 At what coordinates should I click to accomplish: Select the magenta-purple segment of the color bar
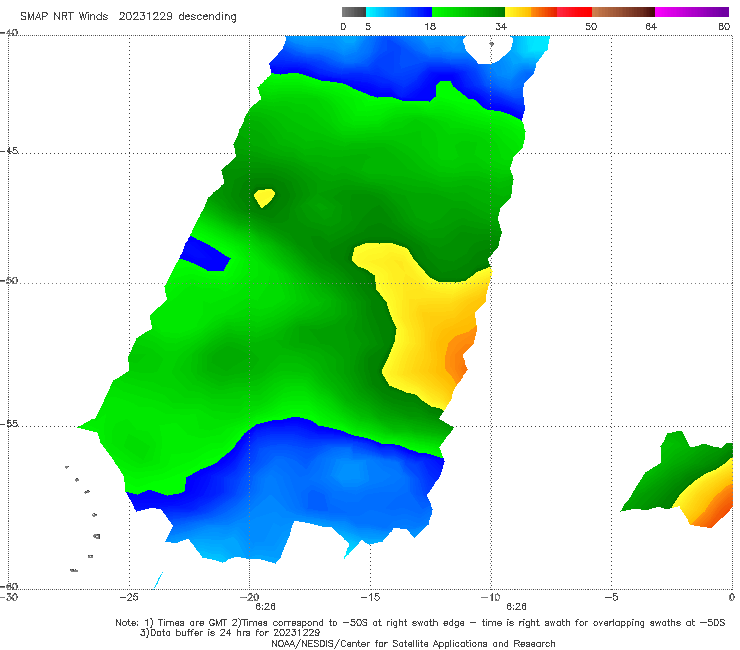tap(692, 12)
